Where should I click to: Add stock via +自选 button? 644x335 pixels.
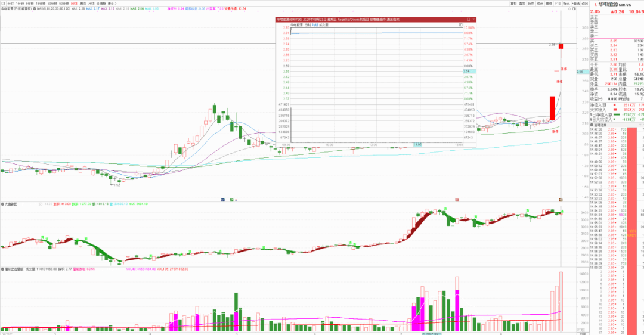pyautogui.click(x=576, y=4)
